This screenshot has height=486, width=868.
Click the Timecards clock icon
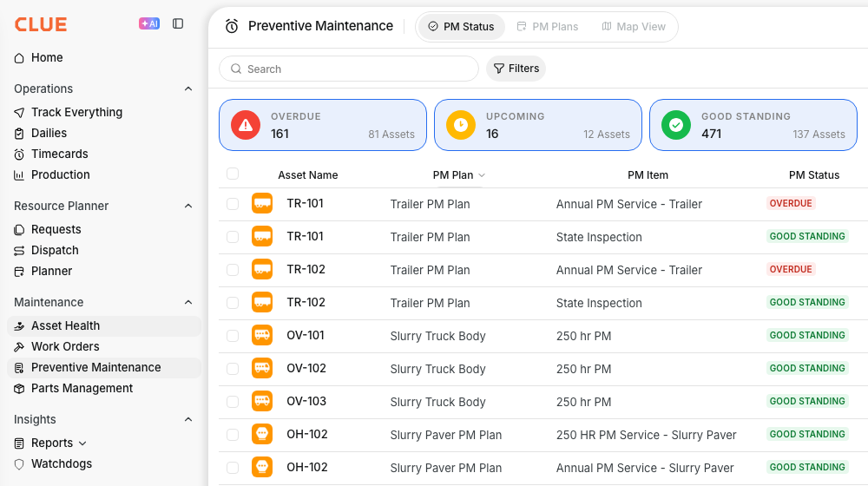tap(19, 154)
